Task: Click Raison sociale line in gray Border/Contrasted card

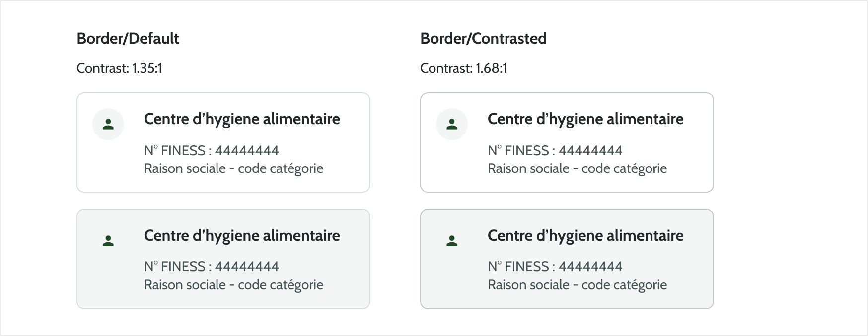Action: coord(577,285)
